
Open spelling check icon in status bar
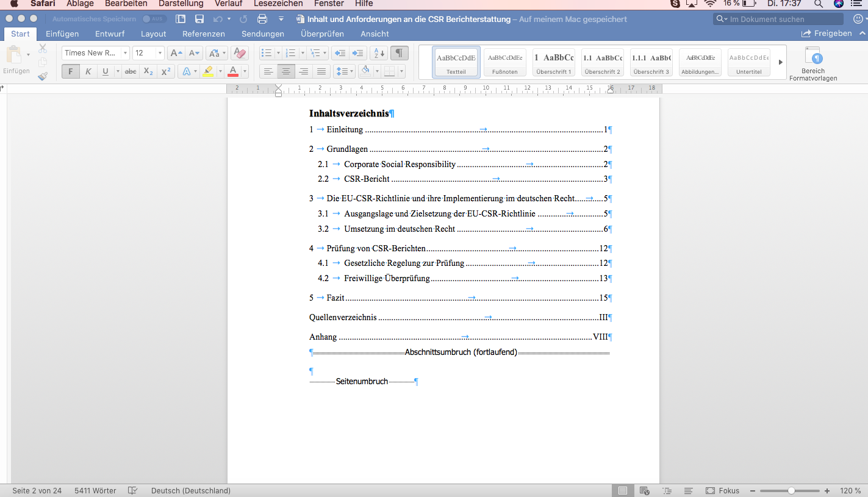click(x=133, y=490)
